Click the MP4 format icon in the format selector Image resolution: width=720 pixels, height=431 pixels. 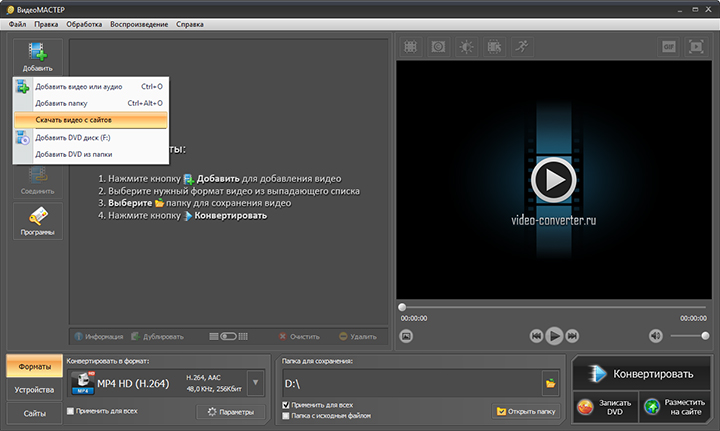[x=83, y=383]
